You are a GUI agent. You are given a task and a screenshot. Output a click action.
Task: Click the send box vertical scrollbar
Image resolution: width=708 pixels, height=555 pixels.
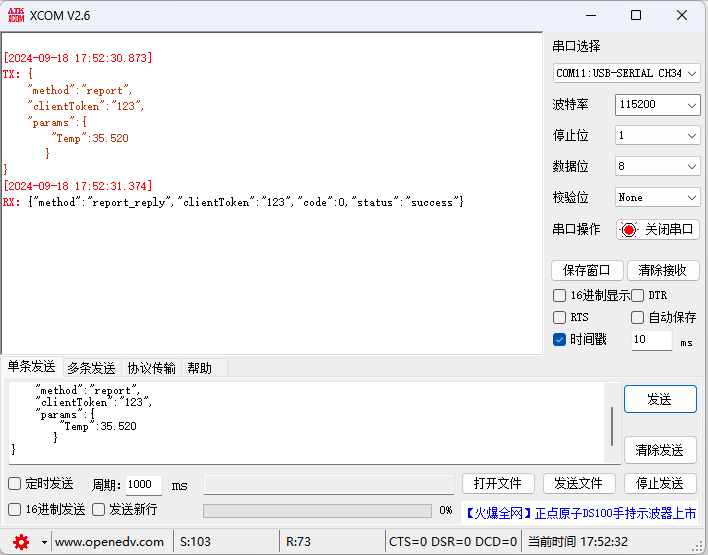point(612,426)
